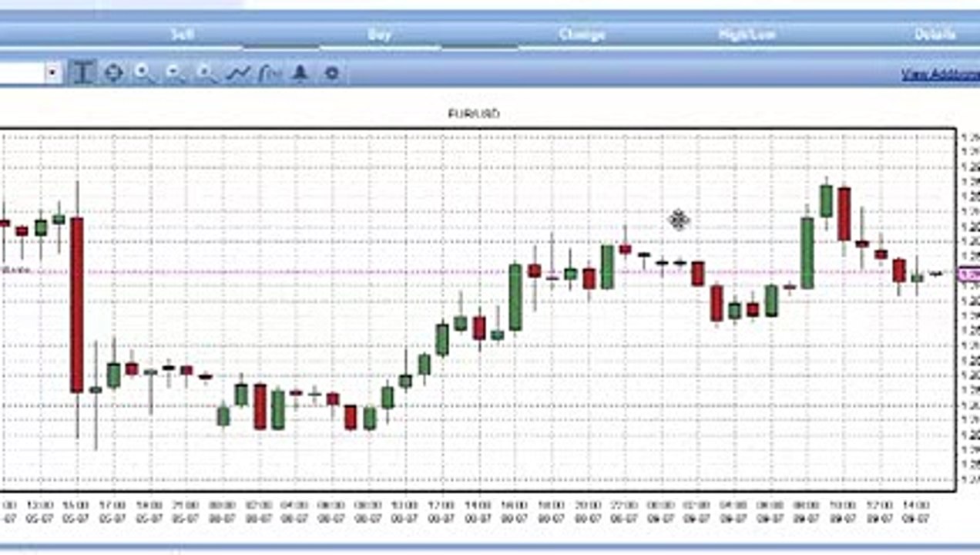Click the third magnifier zoom reset icon
980x555 pixels.
point(206,73)
